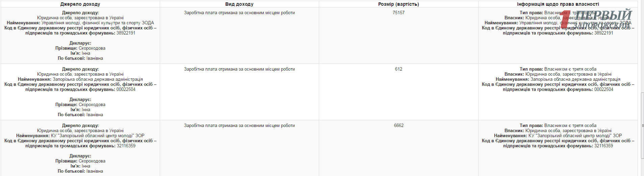Click the 'Джерело доходу' column header
Viewport: 644px width, 176px height.
(x=80, y=4)
